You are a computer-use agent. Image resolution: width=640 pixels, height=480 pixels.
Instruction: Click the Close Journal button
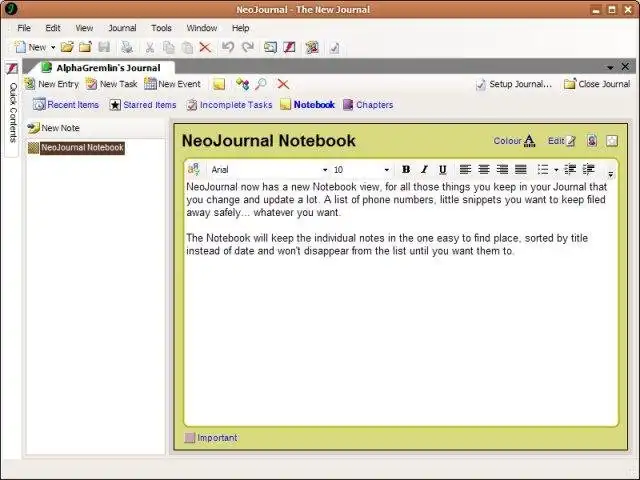(597, 84)
